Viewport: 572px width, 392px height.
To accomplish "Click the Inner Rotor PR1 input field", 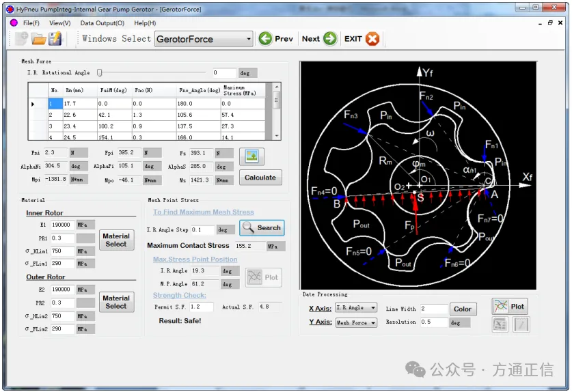I will click(63, 238).
